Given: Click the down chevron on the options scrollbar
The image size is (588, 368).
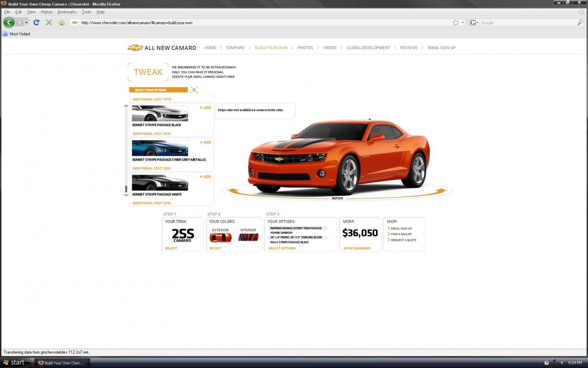Looking at the screenshot, I should pyautogui.click(x=126, y=195).
